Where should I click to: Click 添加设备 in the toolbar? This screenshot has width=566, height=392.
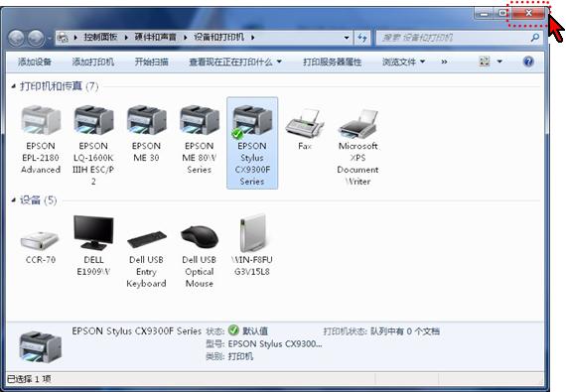pyautogui.click(x=35, y=63)
